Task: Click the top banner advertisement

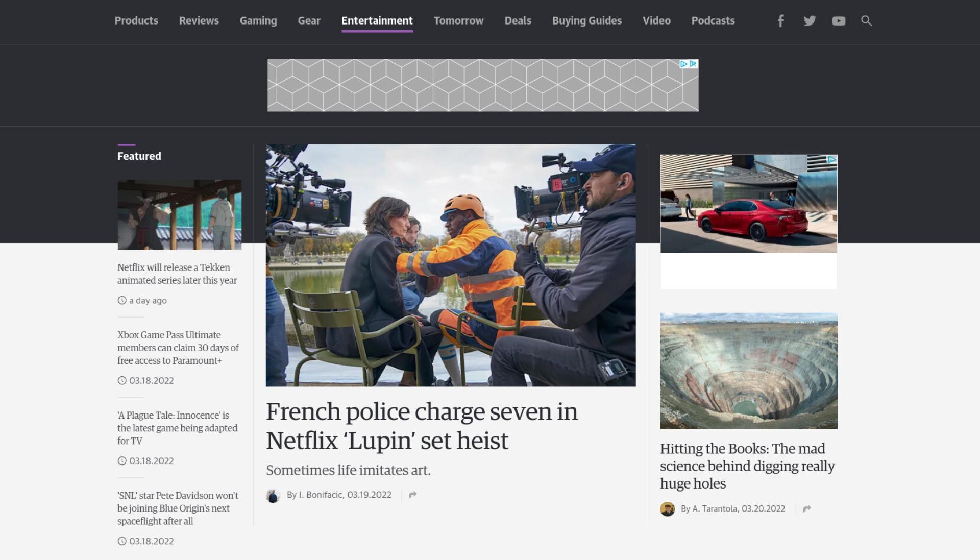Action: tap(483, 85)
